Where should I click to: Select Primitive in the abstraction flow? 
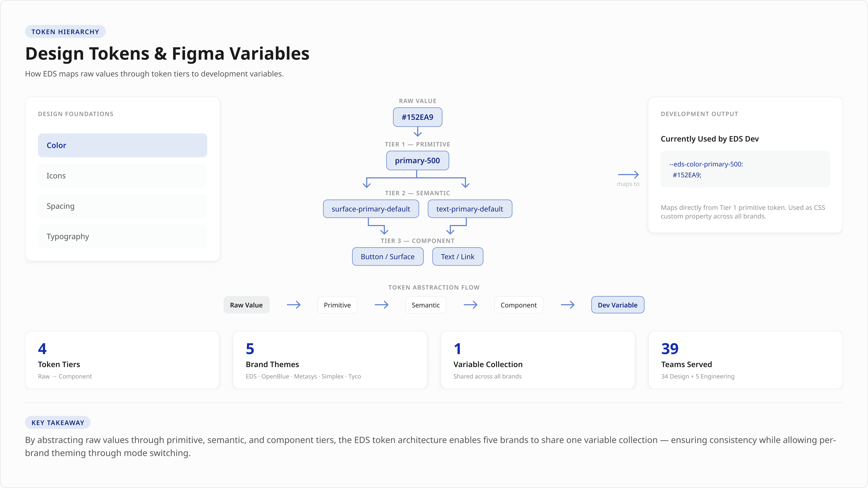337,304
